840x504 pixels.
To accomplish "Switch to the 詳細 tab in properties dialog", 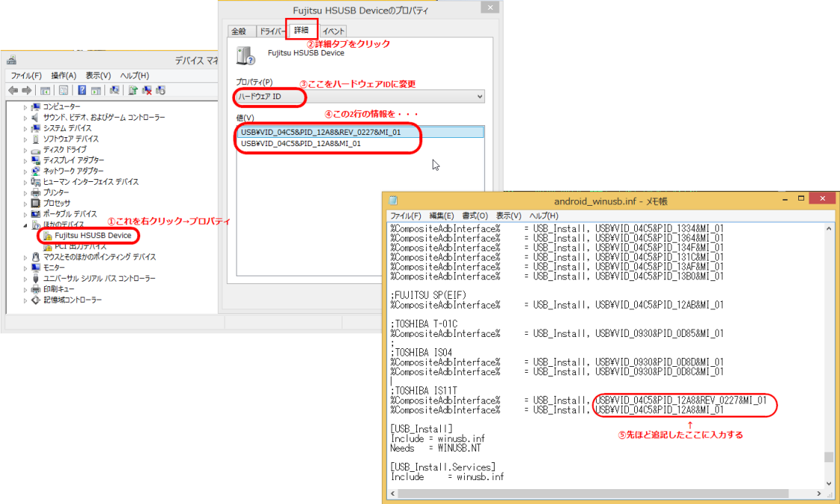I will coord(301,30).
